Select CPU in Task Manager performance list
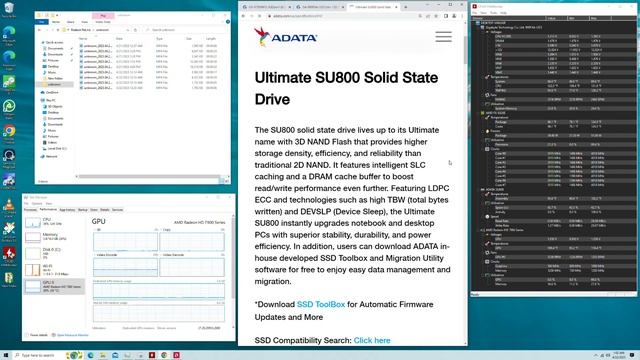 [54, 222]
